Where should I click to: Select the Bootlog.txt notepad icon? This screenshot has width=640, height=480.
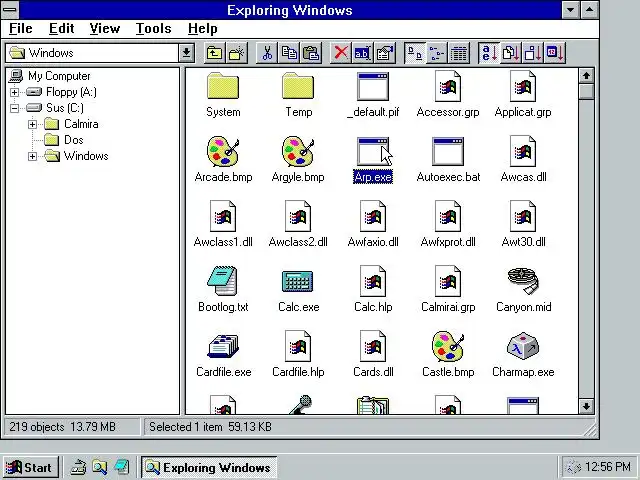pos(223,281)
